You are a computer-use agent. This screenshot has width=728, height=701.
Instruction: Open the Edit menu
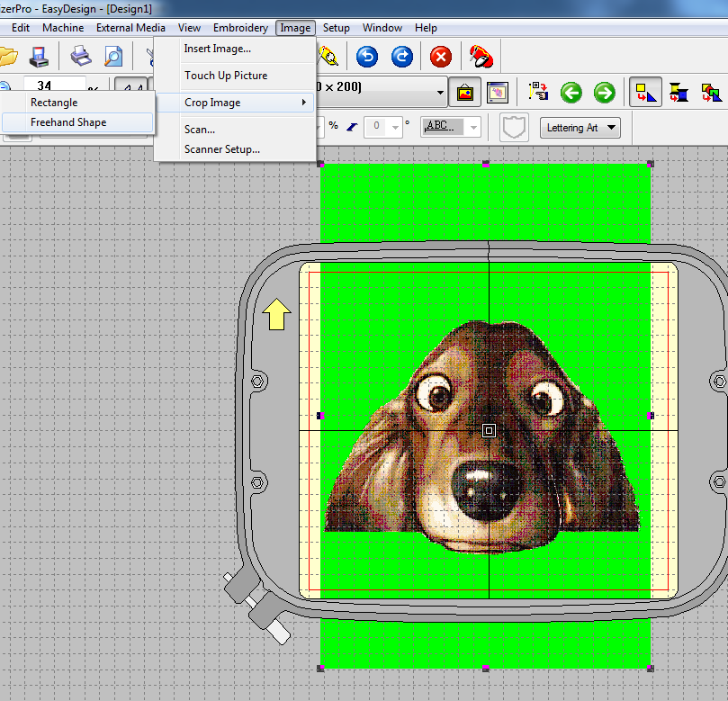click(21, 28)
